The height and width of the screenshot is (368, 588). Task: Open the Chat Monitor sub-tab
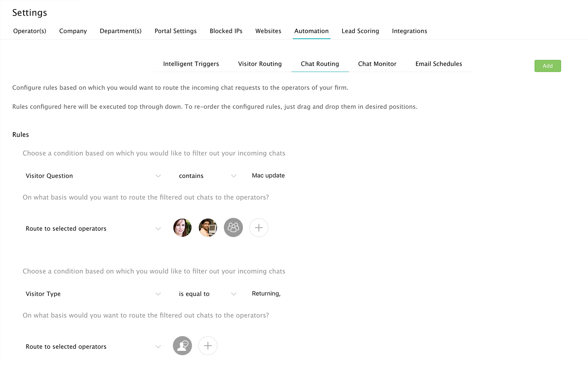[x=377, y=64]
